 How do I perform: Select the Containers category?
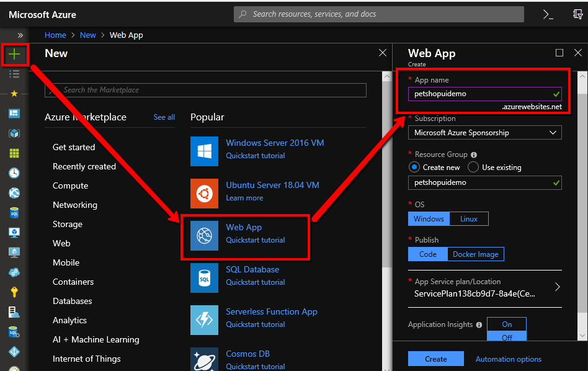pos(73,282)
